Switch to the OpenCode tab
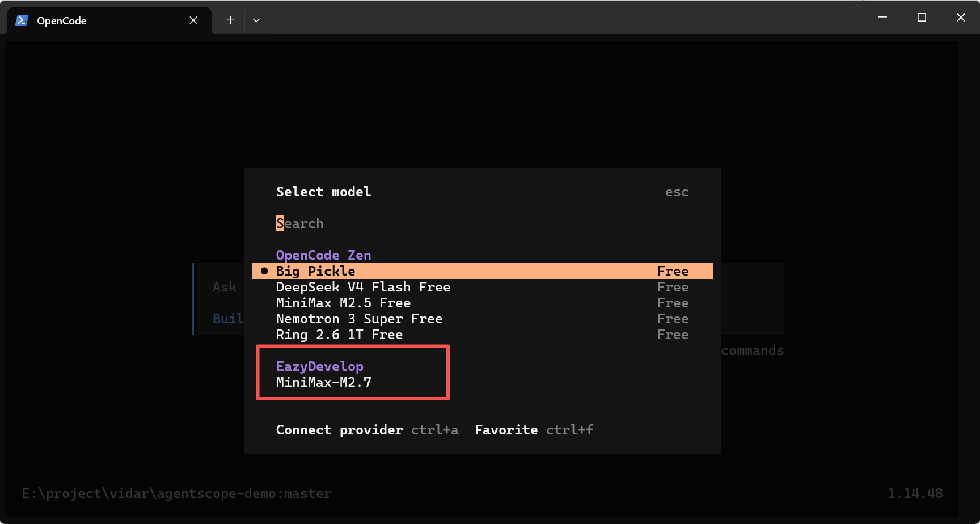980x524 pixels. coord(109,20)
